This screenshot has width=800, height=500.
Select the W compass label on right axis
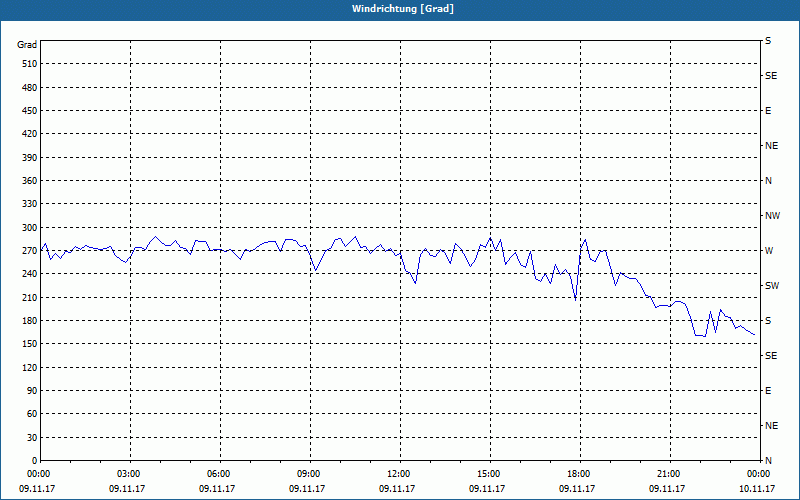[x=769, y=251]
